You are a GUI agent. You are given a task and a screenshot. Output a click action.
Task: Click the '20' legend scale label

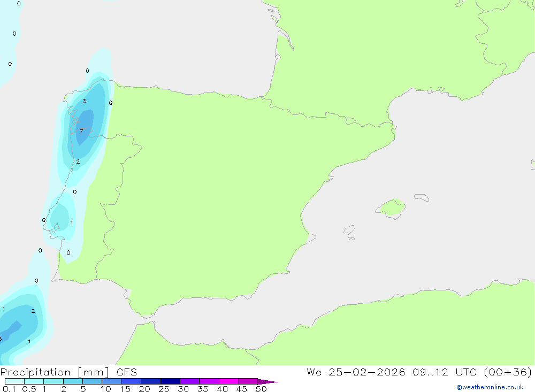(x=144, y=389)
